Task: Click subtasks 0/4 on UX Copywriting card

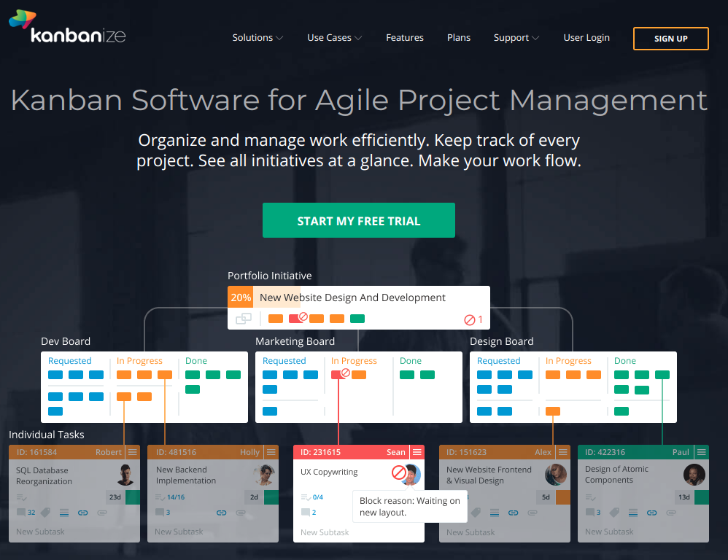Action: tap(312, 497)
